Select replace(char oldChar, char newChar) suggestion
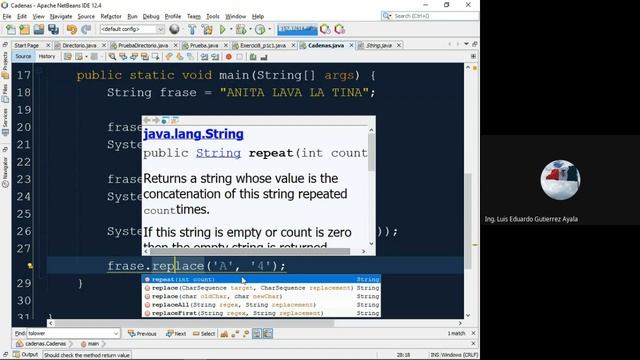This screenshot has width=640, height=360. 261,296
